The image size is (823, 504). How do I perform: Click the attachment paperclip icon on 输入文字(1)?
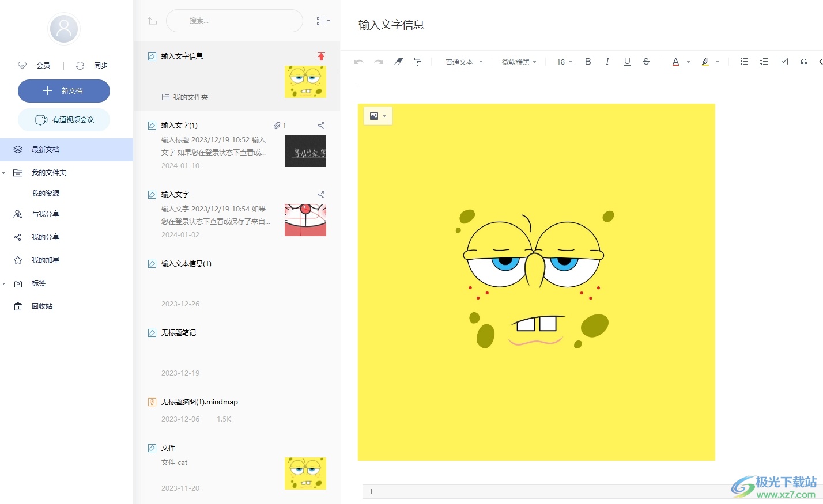[x=277, y=126]
